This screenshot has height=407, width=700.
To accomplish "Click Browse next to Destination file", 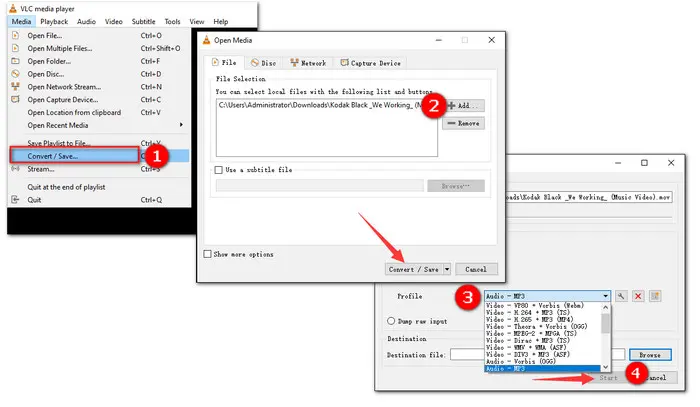I will click(x=650, y=355).
